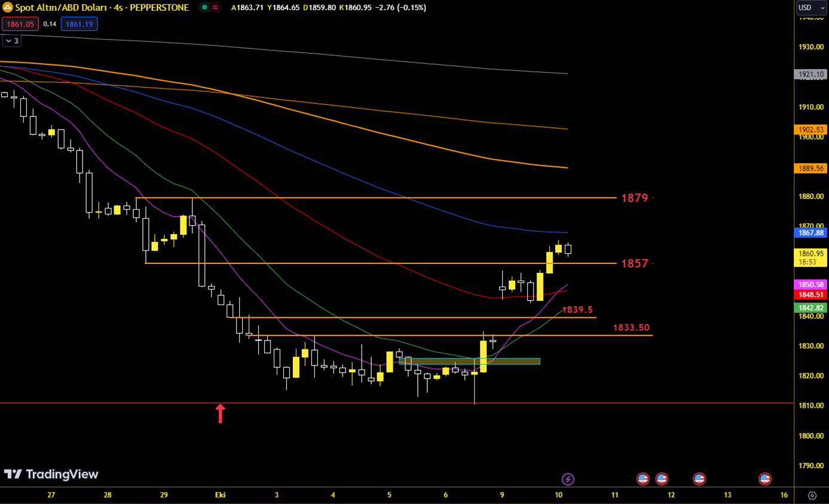The image size is (829, 504).
Task: Click the green market status dot
Action: tap(204, 8)
